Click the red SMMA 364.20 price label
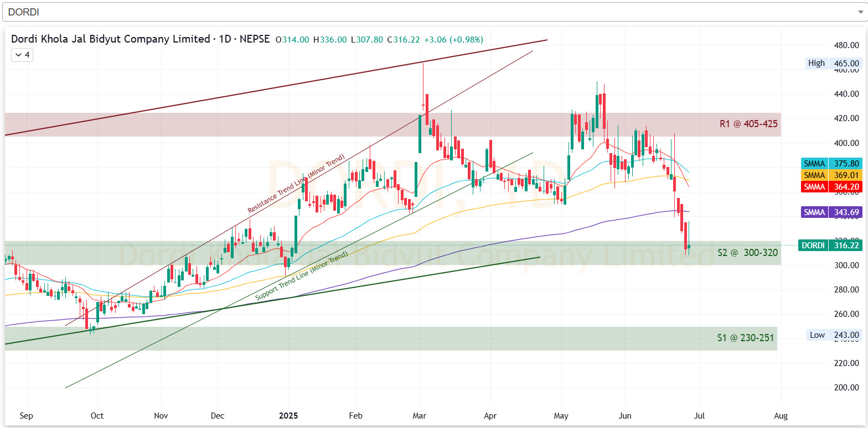868x428 pixels. (x=830, y=186)
